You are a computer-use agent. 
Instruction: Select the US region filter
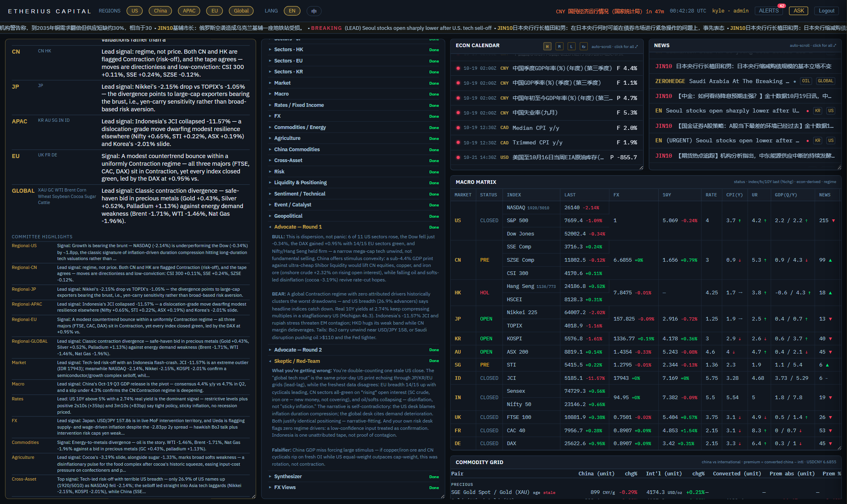click(135, 11)
